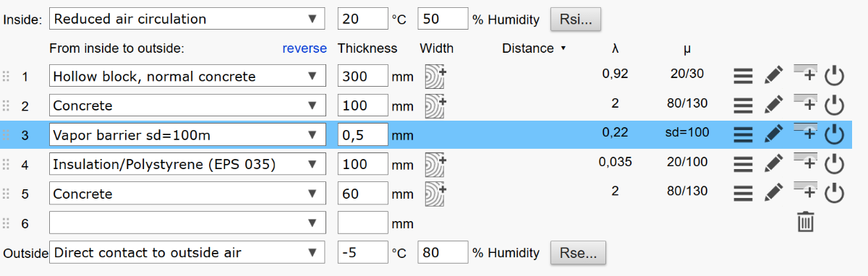The width and height of the screenshot is (868, 276).
Task: Delete empty layer 6 with trash icon
Action: [x=805, y=223]
